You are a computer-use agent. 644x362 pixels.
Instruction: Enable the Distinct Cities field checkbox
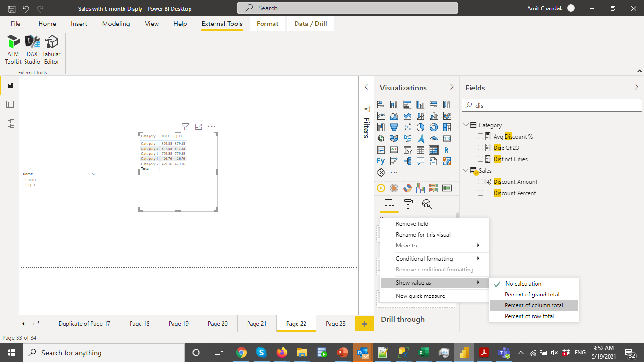480,159
